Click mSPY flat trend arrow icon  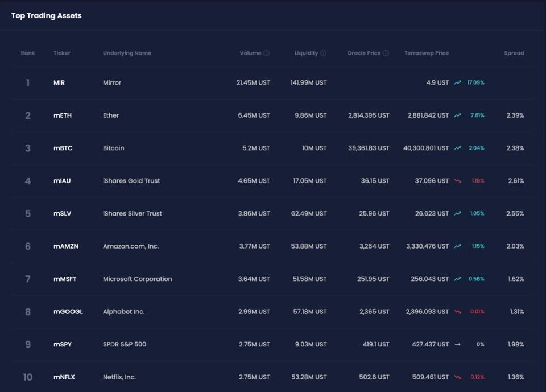[x=457, y=345]
